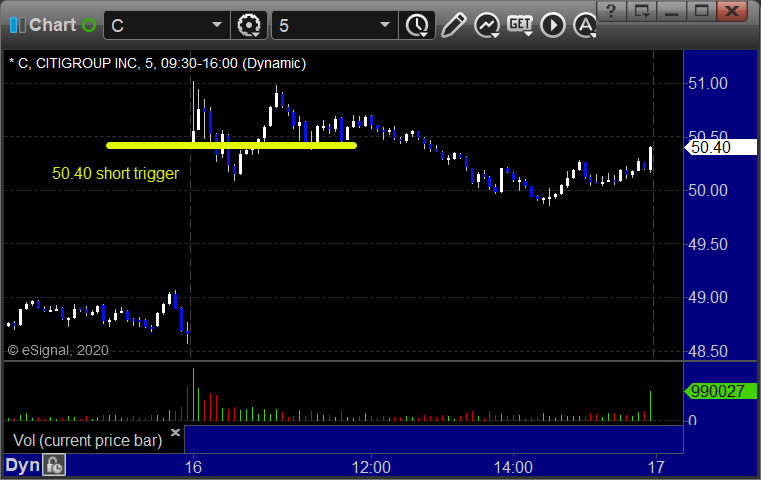Click the 'Vol (current price bar)' label
The image size is (761, 480).
[x=87, y=440]
